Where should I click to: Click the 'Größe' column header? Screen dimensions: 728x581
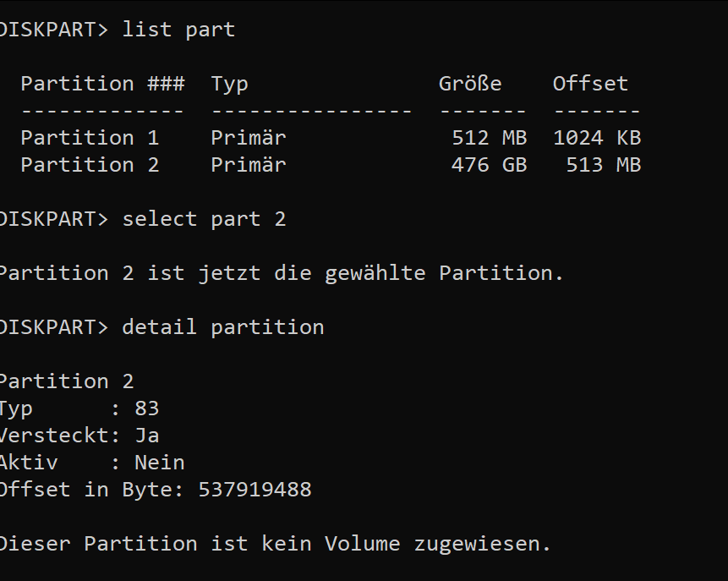pyautogui.click(x=470, y=84)
